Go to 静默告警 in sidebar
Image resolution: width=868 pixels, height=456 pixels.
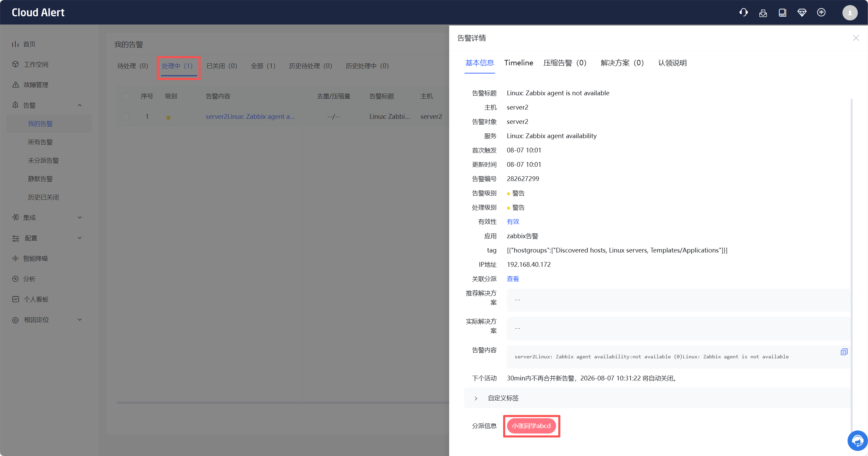pos(40,179)
